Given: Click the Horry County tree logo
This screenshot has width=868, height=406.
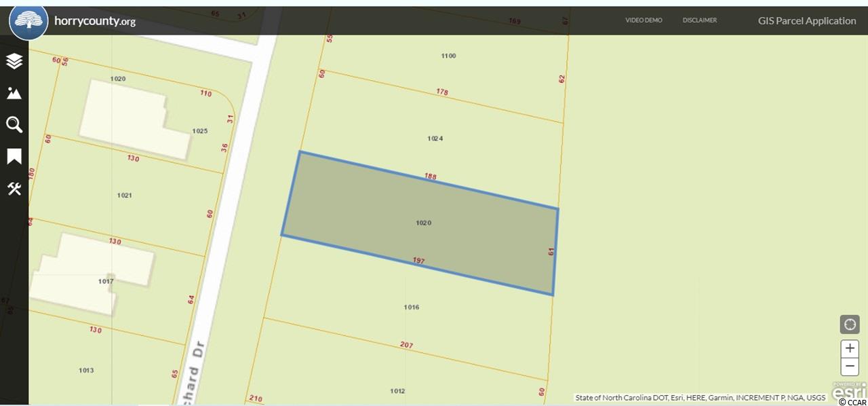Looking at the screenshot, I should pos(28,20).
